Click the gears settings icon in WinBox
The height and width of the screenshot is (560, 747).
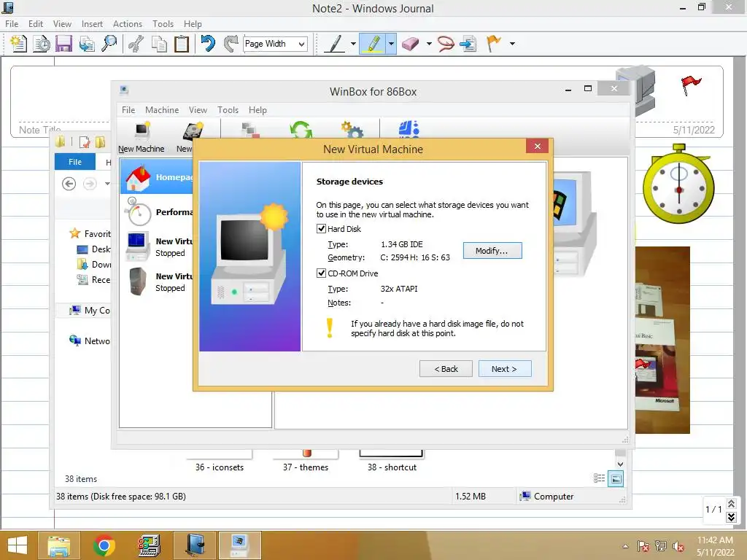352,131
